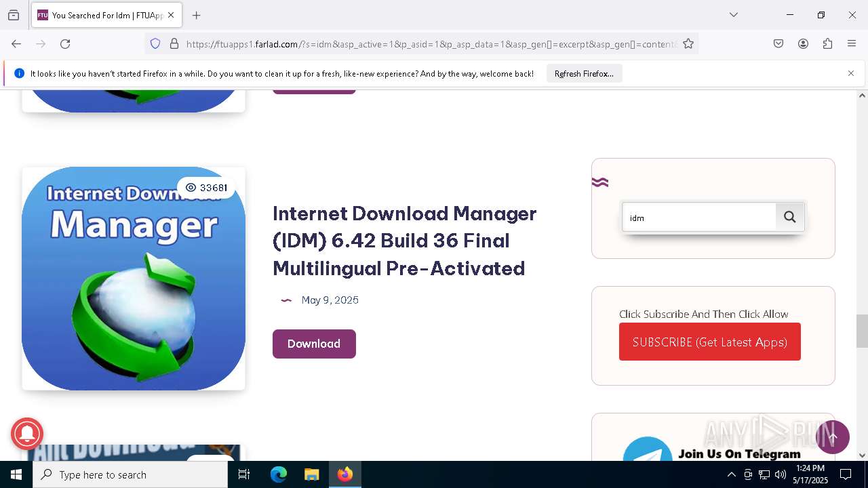Open Firefox application hamburger menu
Viewport: 868px width, 488px height.
852,44
